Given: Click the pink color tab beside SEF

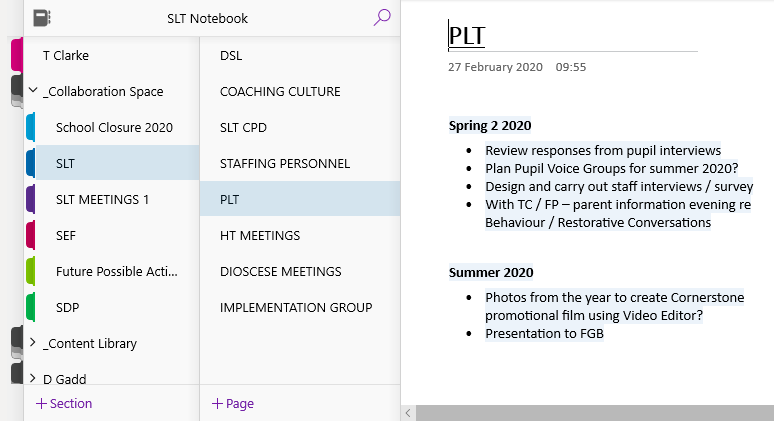Looking at the screenshot, I should pos(31,235).
